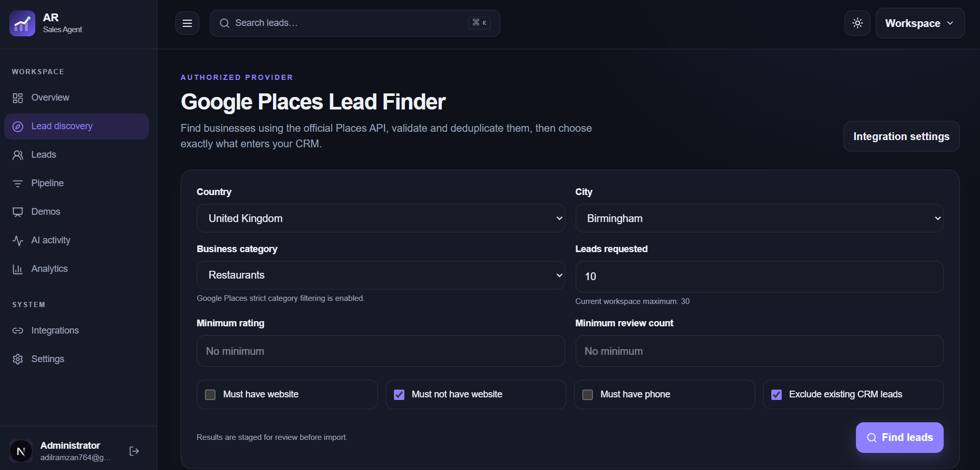The height and width of the screenshot is (470, 980).
Task: Open the Country dropdown
Action: click(380, 218)
